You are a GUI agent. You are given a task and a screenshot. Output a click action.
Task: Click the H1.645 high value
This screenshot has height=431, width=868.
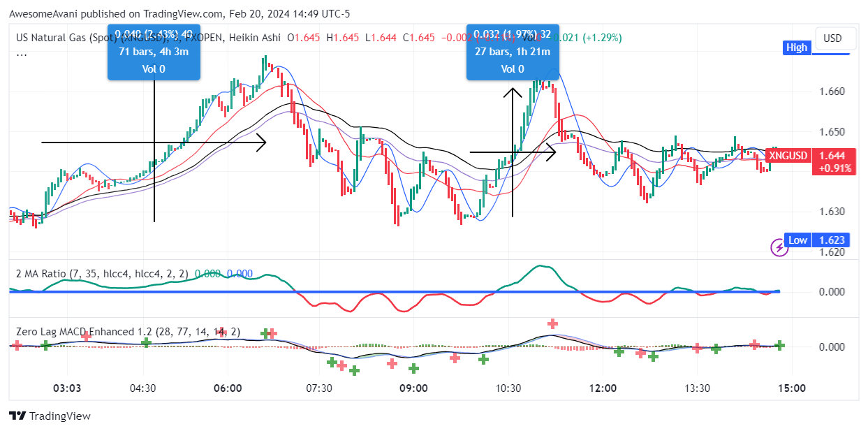pyautogui.click(x=344, y=38)
